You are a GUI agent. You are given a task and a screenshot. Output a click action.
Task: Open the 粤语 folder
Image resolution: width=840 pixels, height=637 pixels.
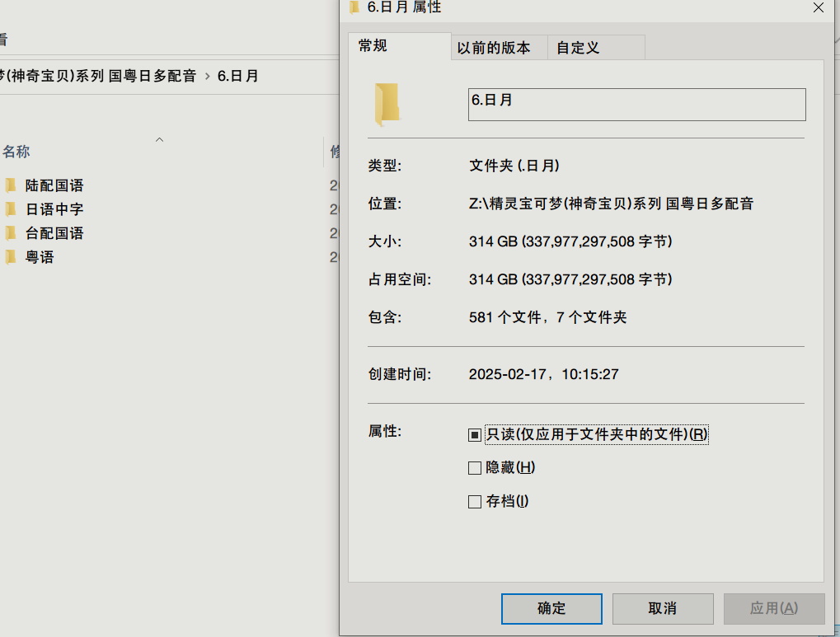point(38,257)
